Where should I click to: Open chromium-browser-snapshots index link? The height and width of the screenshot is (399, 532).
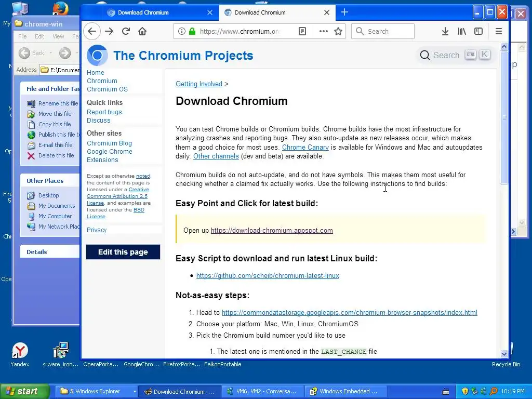click(x=350, y=312)
